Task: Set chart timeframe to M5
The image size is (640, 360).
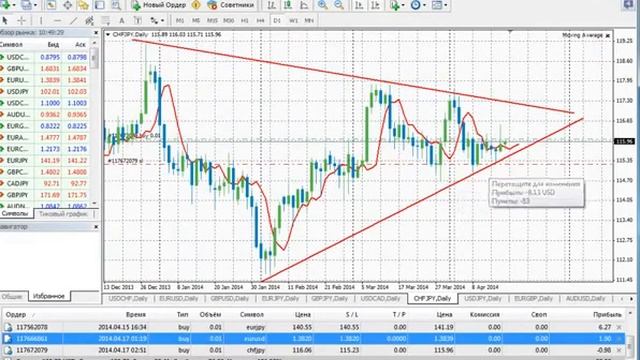Action: click(x=196, y=20)
